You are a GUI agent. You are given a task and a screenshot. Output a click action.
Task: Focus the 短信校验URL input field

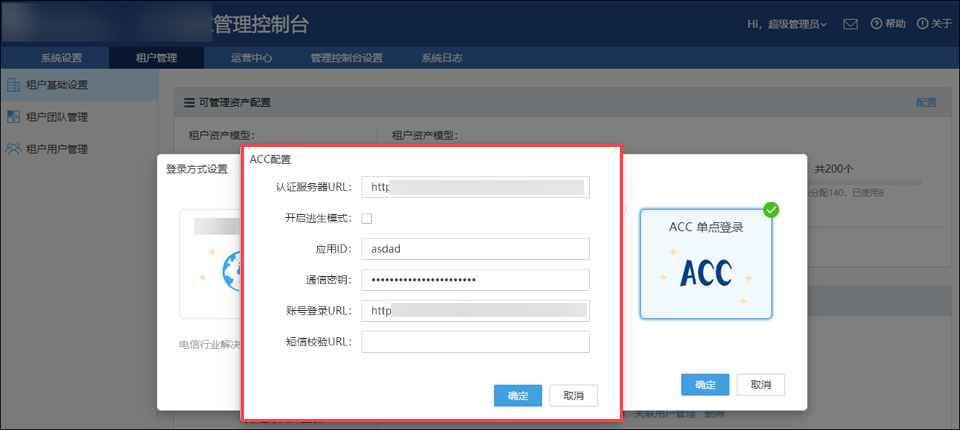[475, 342]
